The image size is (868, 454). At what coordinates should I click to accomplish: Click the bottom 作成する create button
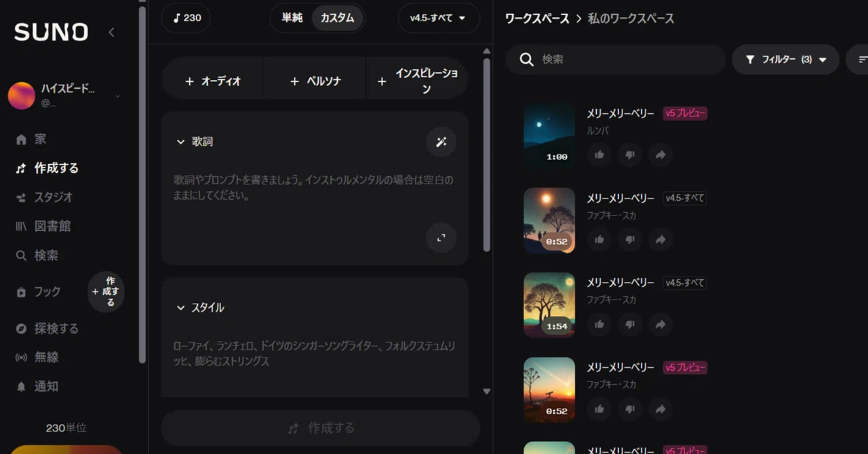coord(320,428)
